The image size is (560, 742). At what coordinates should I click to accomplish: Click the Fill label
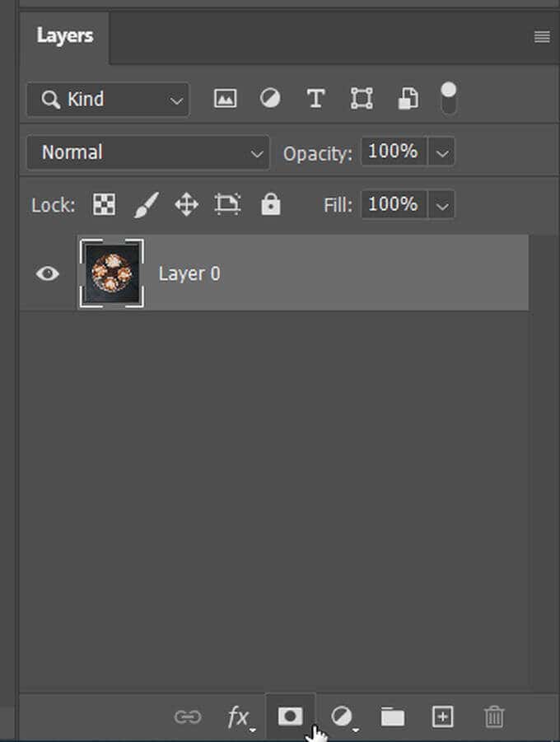pos(338,205)
